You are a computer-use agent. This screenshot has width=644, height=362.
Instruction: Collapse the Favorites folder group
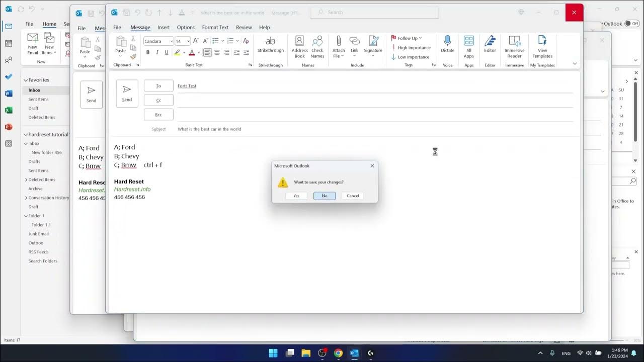tap(26, 80)
